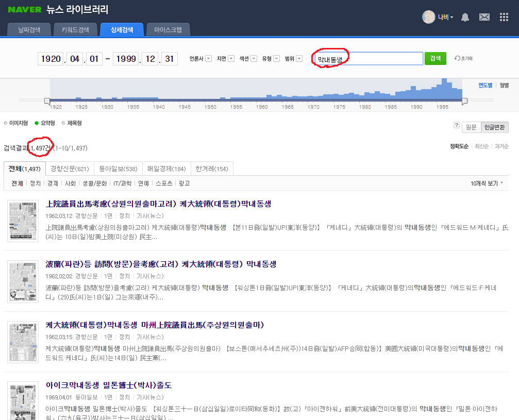Click the search keyword input field
The height and width of the screenshot is (420, 519).
369,59
